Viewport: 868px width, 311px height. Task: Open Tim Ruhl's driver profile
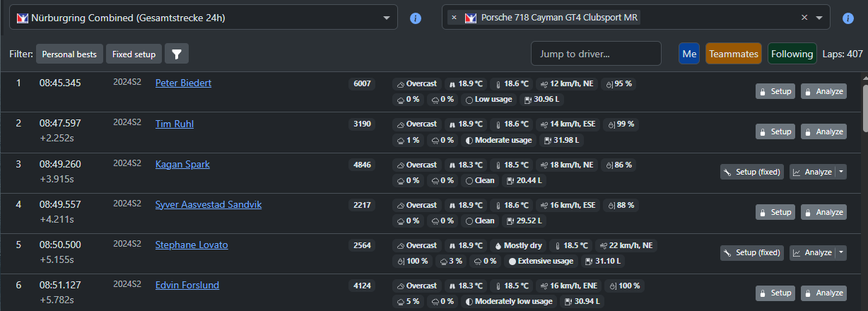point(175,124)
